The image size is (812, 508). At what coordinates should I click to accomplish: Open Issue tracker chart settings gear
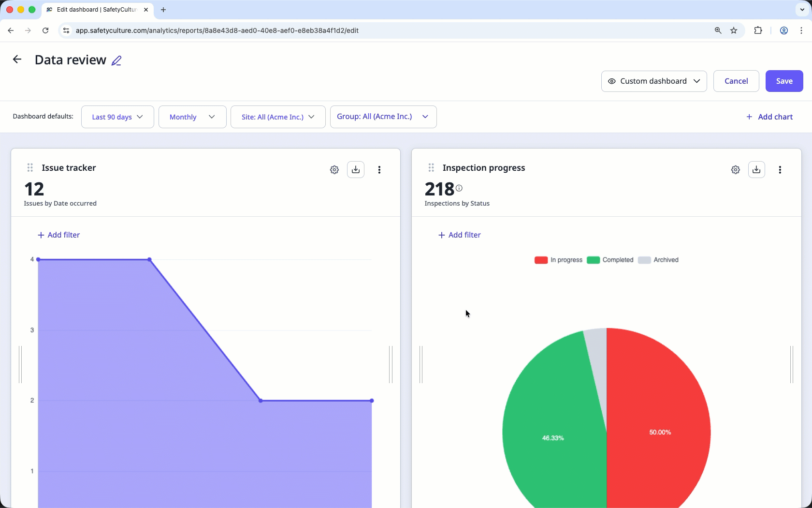334,170
